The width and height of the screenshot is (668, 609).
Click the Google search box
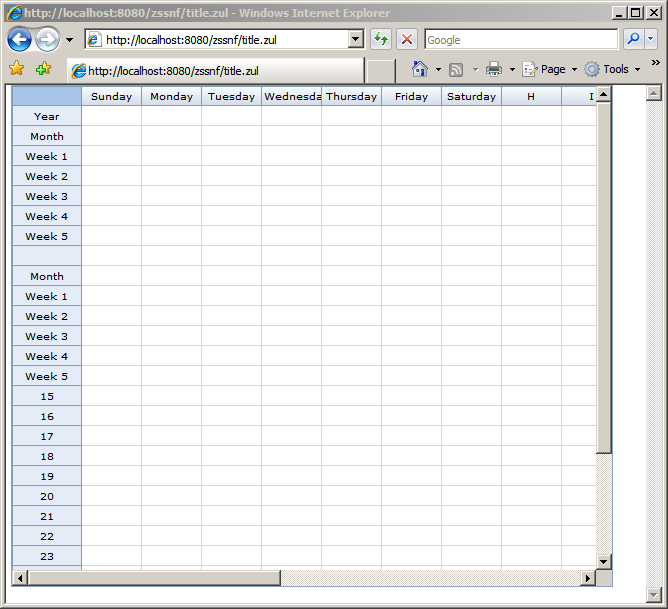[521, 40]
